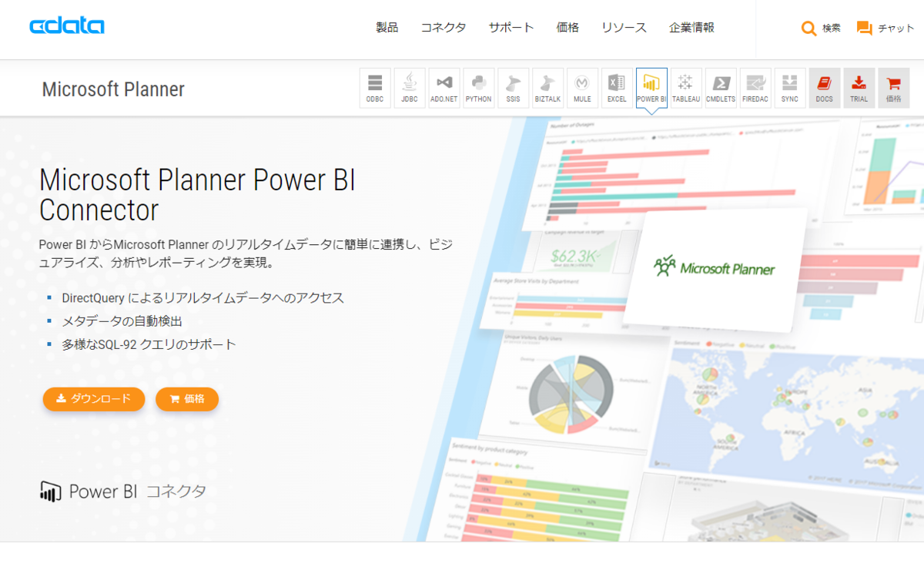Open the Tableau connector icon
Image resolution: width=924 pixels, height=567 pixels.
pos(686,88)
